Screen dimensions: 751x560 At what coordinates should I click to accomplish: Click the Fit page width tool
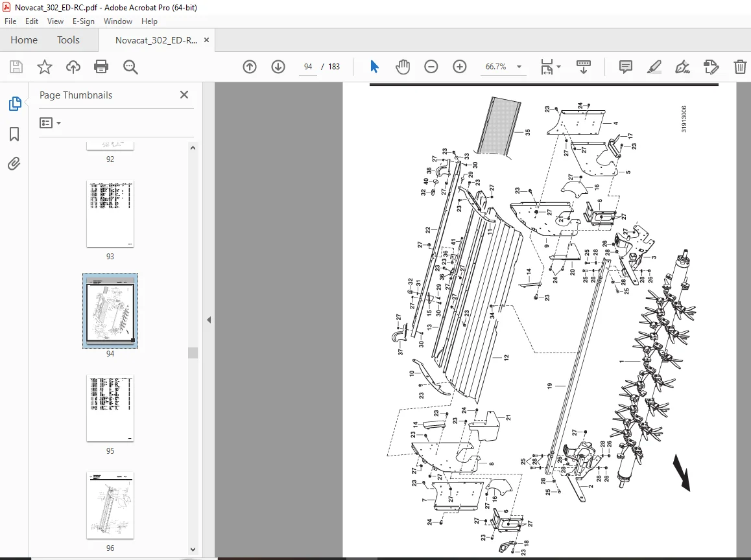pyautogui.click(x=547, y=67)
